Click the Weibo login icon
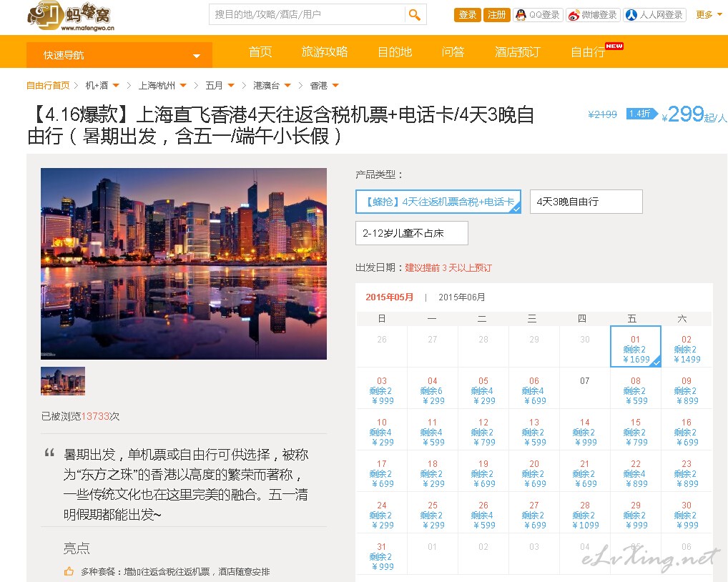728x582 pixels. [x=574, y=15]
